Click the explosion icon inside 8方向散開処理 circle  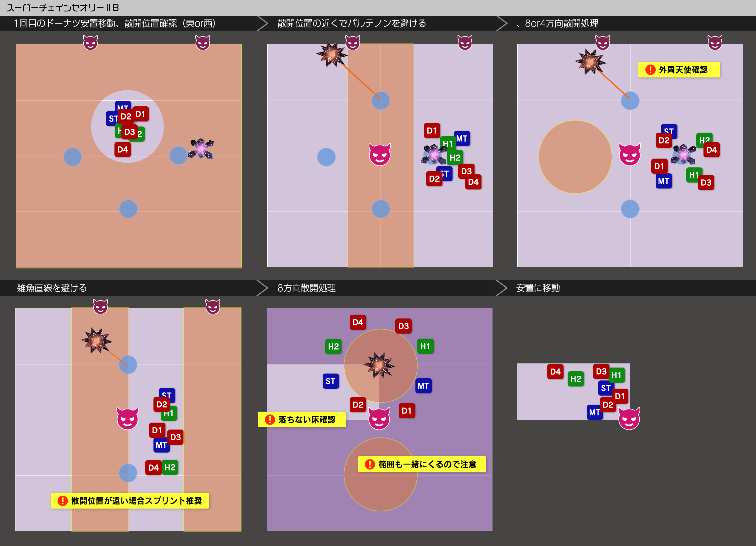tap(379, 365)
